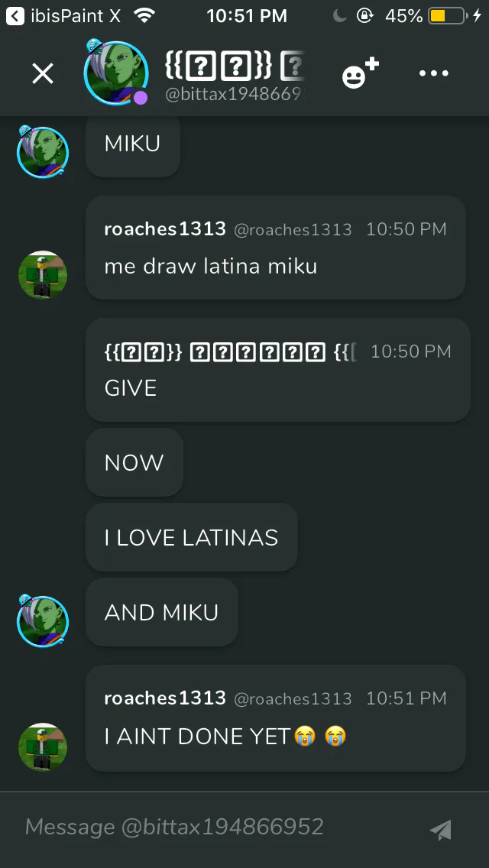
Task: Tap the avatar beside the MIKU message
Action: pyautogui.click(x=43, y=151)
